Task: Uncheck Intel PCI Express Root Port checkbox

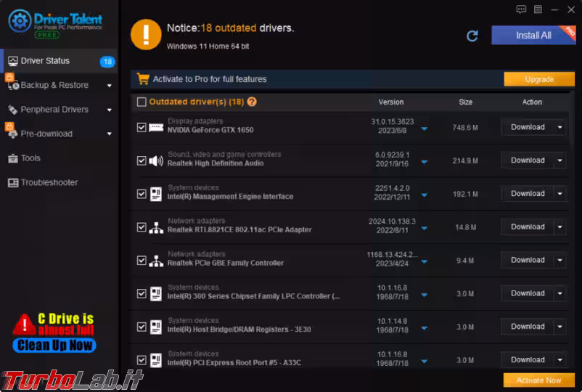Action: click(142, 360)
